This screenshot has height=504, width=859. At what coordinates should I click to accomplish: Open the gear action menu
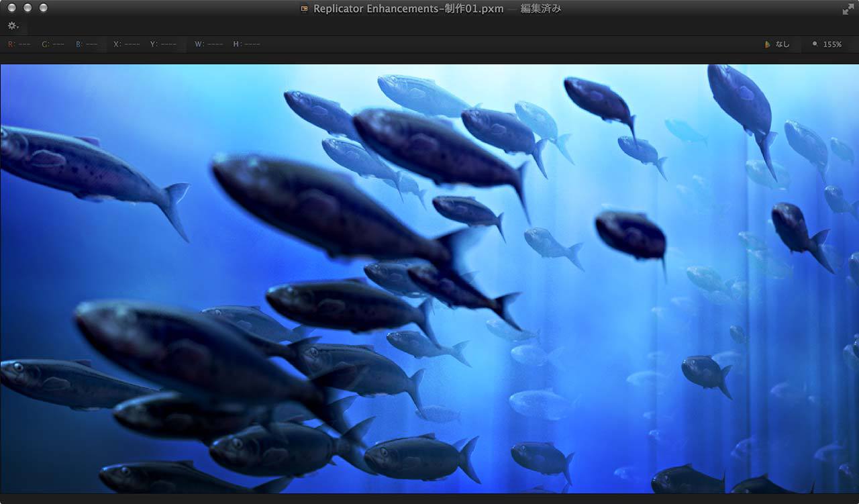point(13,26)
